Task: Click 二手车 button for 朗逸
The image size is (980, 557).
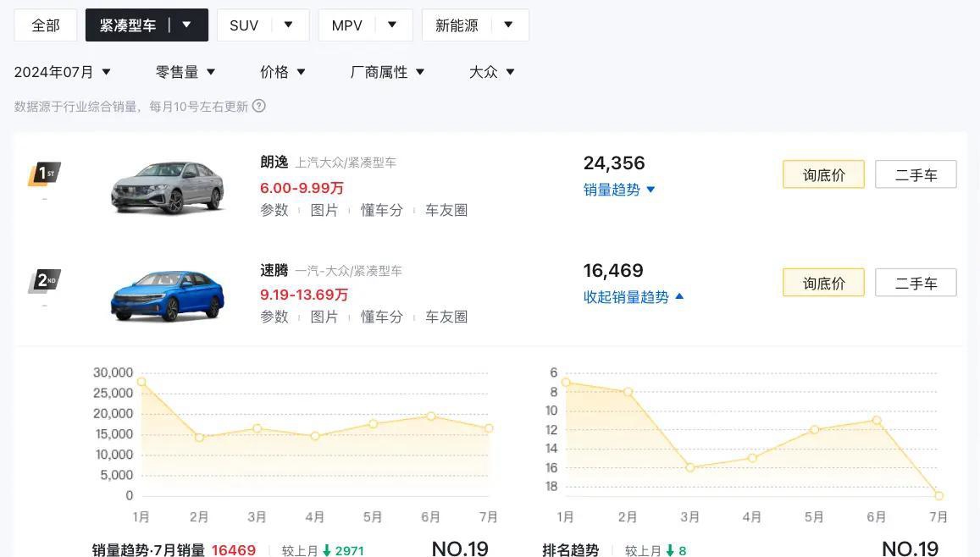Action: tap(916, 174)
